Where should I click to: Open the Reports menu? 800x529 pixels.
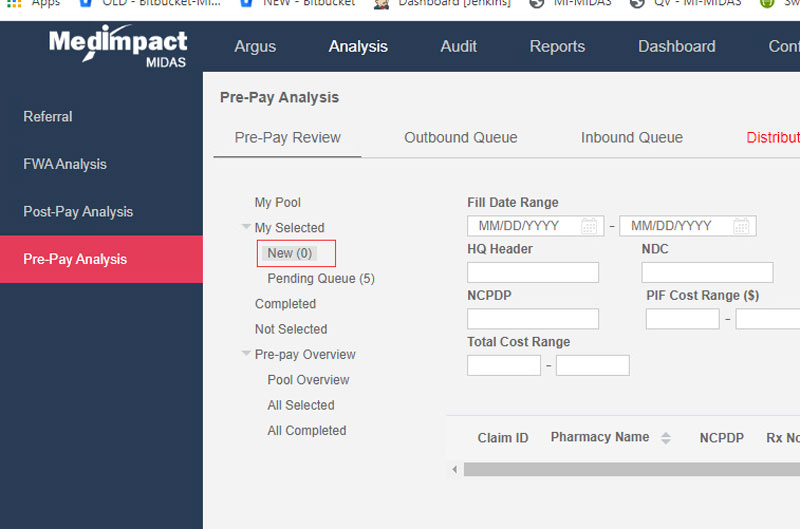click(557, 46)
